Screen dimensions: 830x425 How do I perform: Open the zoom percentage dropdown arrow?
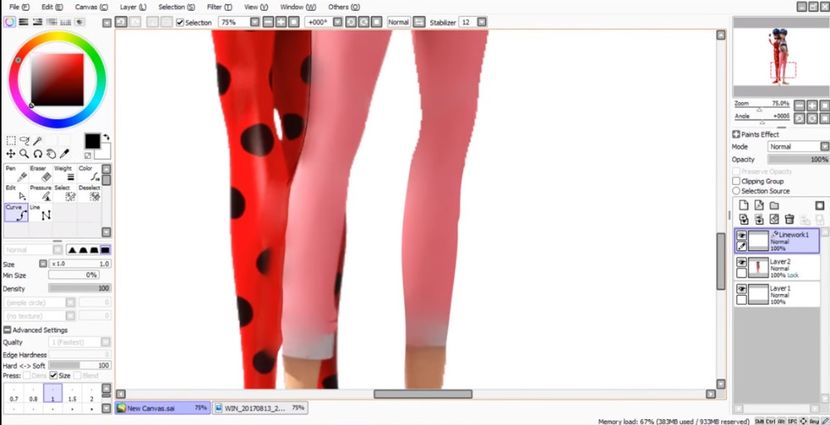point(255,22)
